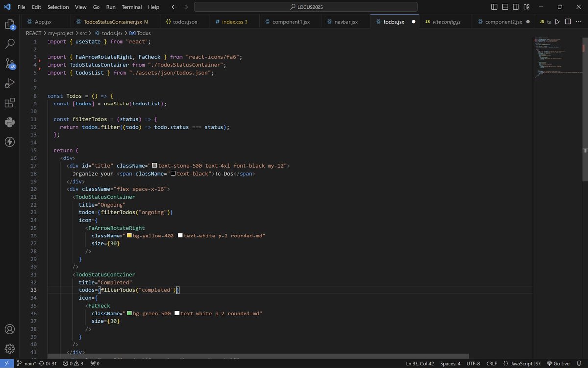Open notifications bell in status bar

pyautogui.click(x=580, y=364)
